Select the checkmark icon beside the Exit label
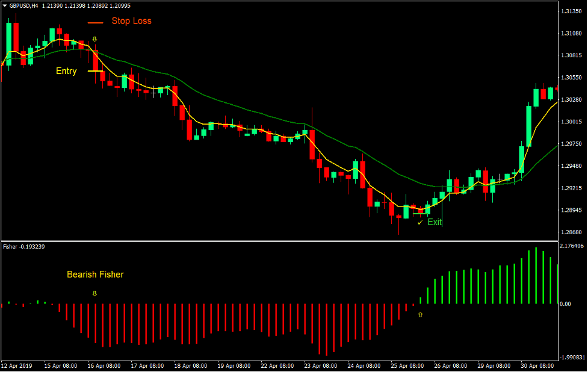Viewport: 588px width, 372px height. point(419,222)
